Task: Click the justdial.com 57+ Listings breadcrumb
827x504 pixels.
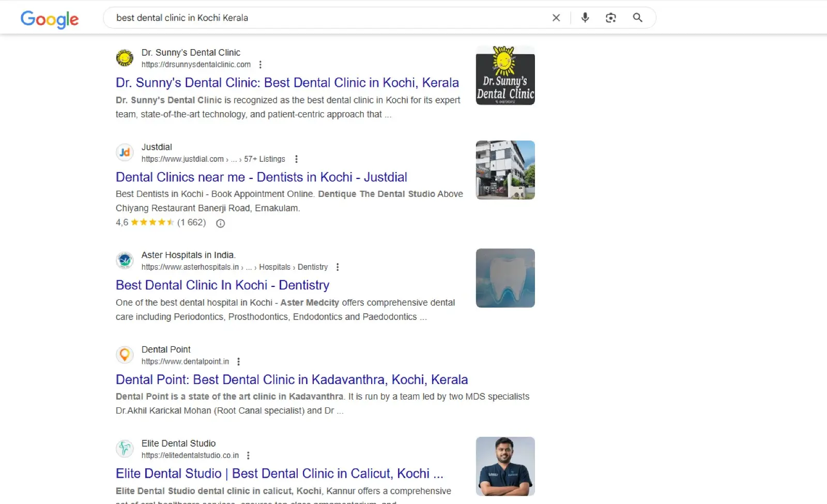Action: [213, 159]
